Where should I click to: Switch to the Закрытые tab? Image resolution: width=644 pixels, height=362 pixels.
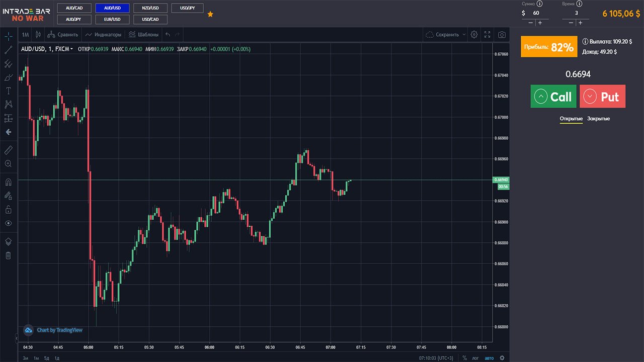click(x=598, y=119)
